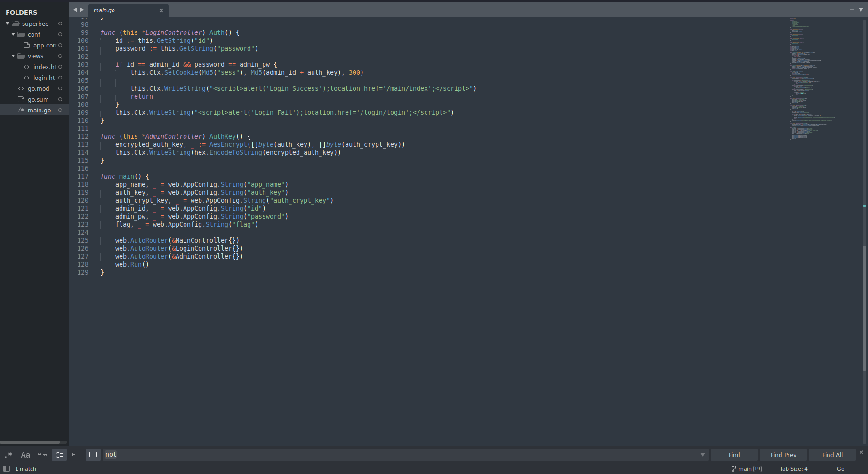Toggle the in-selection search option
Viewport: 868px width, 474px height.
[x=76, y=455]
